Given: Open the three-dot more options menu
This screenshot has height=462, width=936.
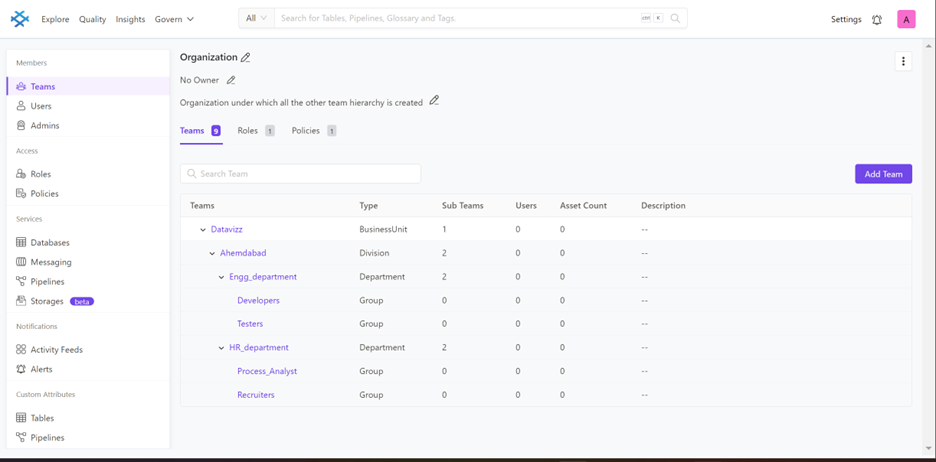Looking at the screenshot, I should [903, 62].
